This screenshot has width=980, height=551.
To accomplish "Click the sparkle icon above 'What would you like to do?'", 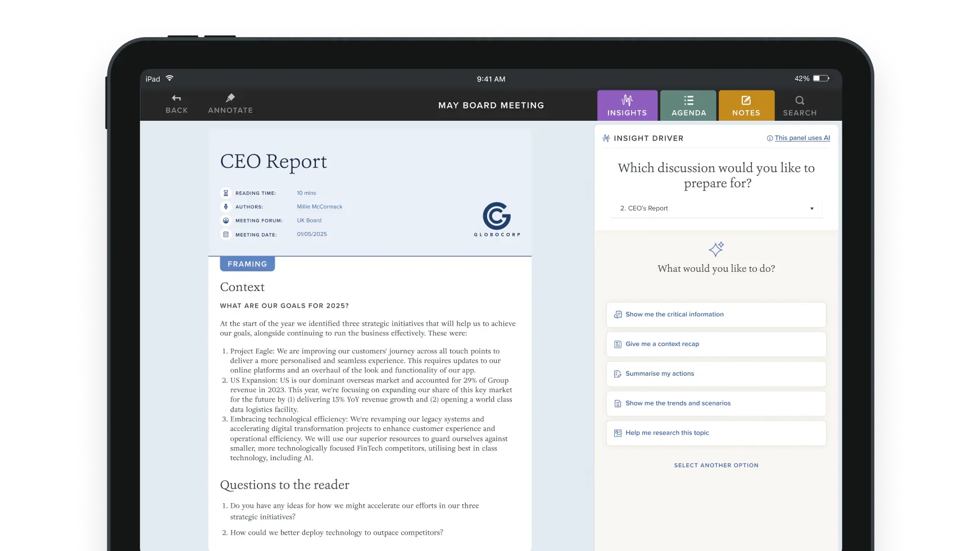I will click(x=716, y=249).
